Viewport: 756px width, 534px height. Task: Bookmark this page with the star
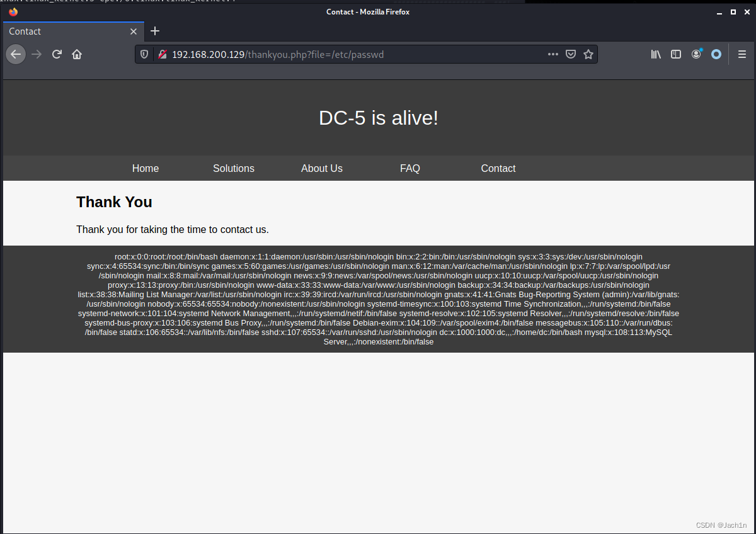(588, 54)
